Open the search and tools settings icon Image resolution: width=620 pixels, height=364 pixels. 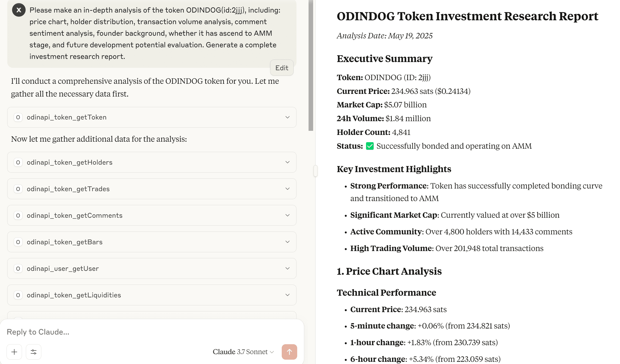pos(33,352)
